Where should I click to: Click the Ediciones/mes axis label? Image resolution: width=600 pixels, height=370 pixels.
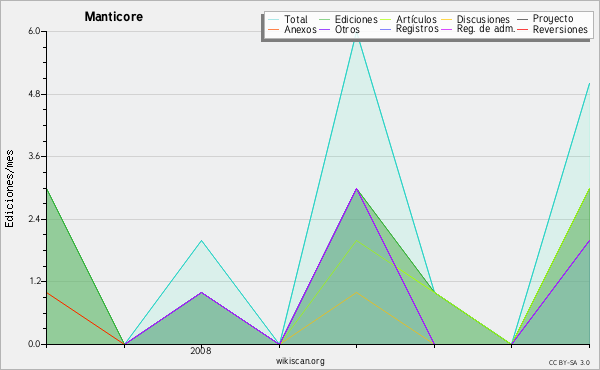tap(9, 189)
